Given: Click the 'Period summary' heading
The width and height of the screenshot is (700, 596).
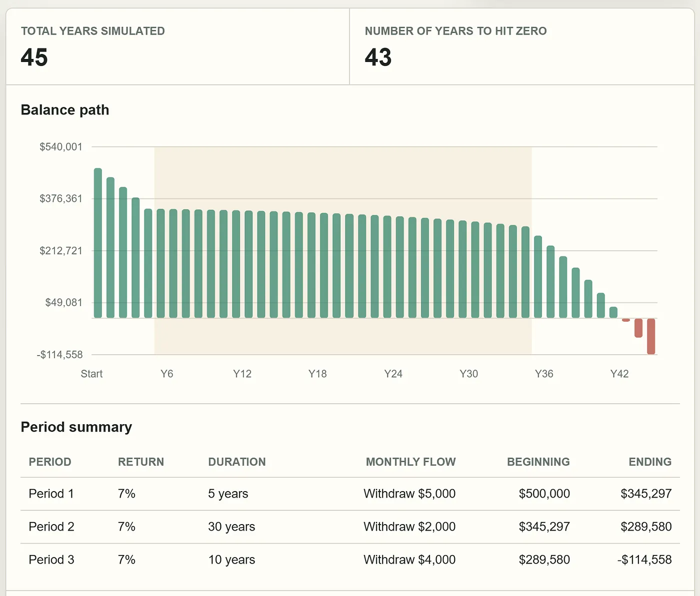Looking at the screenshot, I should point(76,427).
